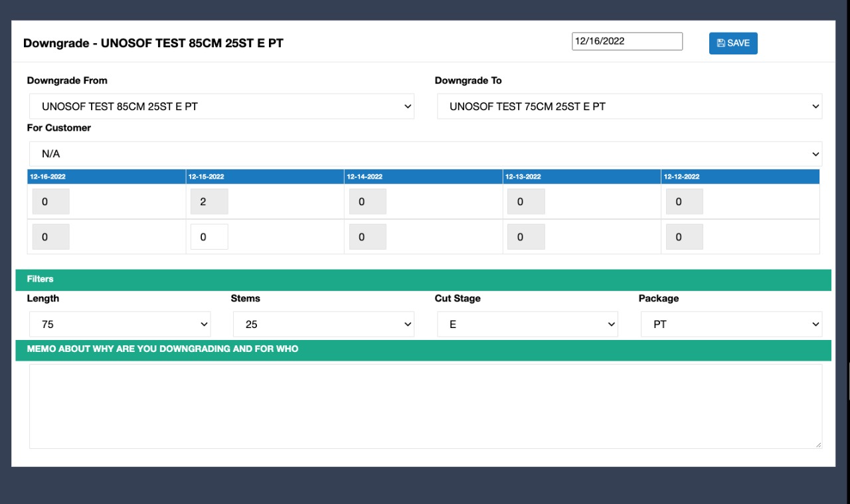Click the top quantity field under 12-13-2022
850x504 pixels.
click(x=526, y=201)
